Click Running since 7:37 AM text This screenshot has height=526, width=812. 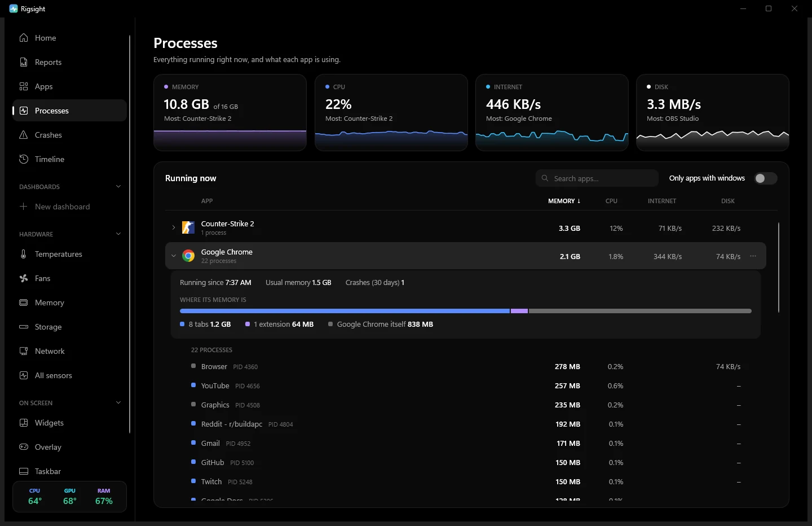tap(215, 283)
